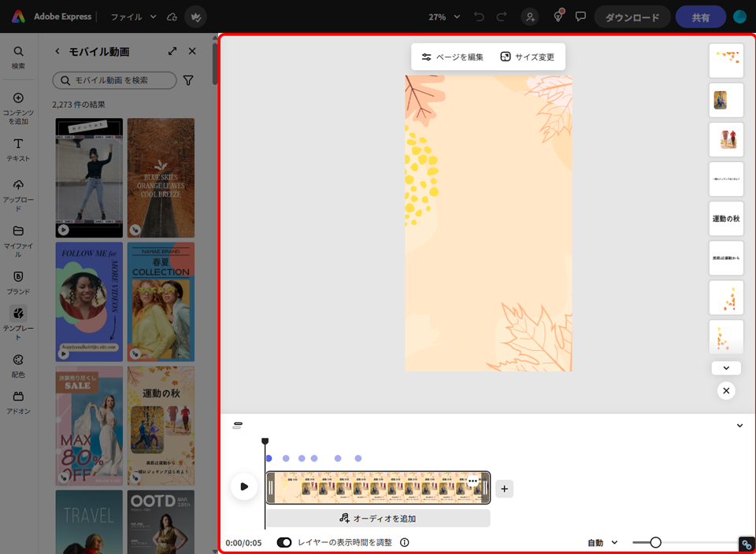Toggle レイヤーの表示時間を調整 switch
Viewport: 756px width, 554px height.
pyautogui.click(x=284, y=542)
